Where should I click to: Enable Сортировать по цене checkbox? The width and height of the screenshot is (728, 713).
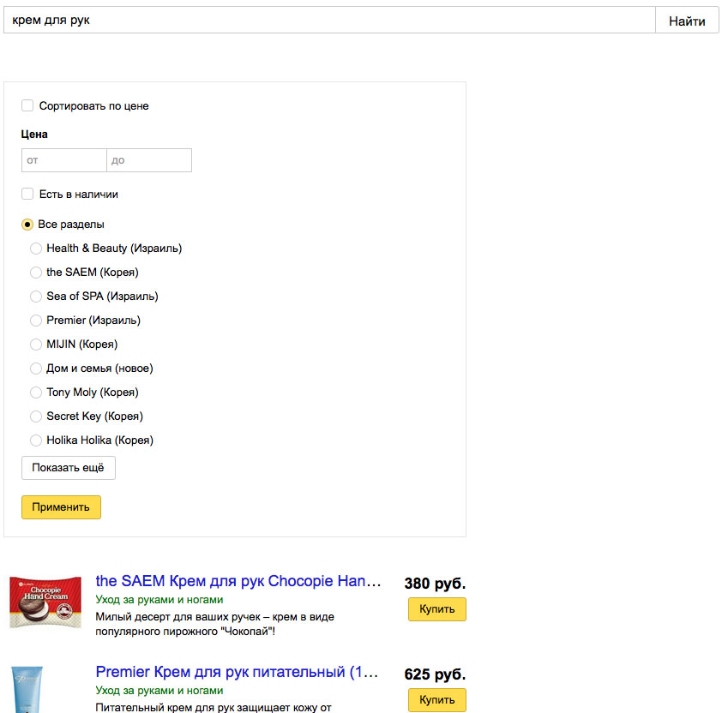click(x=27, y=105)
